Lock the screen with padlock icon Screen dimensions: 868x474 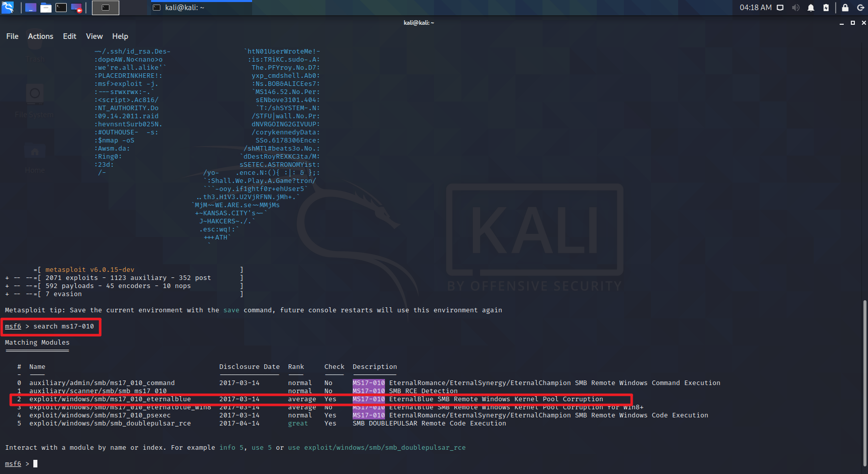tap(845, 8)
